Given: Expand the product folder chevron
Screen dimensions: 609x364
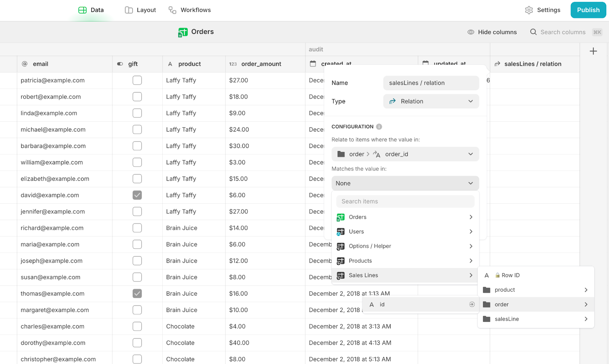Looking at the screenshot, I should pyautogui.click(x=586, y=290).
